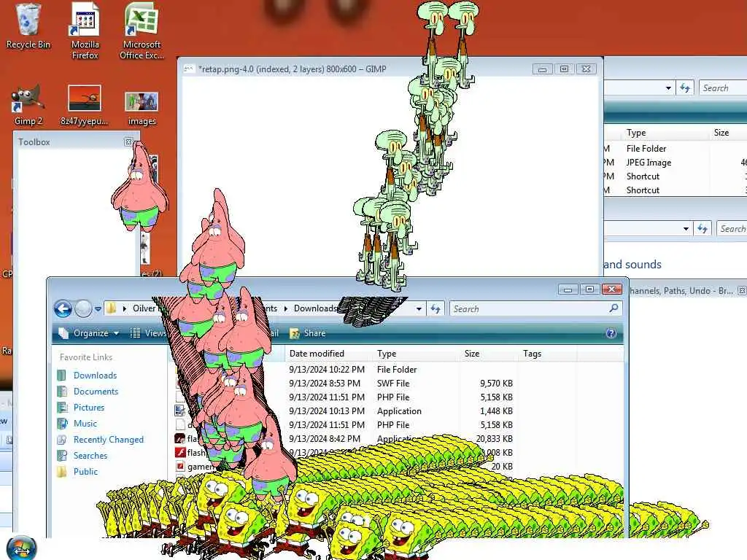This screenshot has width=747, height=560.
Task: Go back with the Explorer Back arrow
Action: 63,308
